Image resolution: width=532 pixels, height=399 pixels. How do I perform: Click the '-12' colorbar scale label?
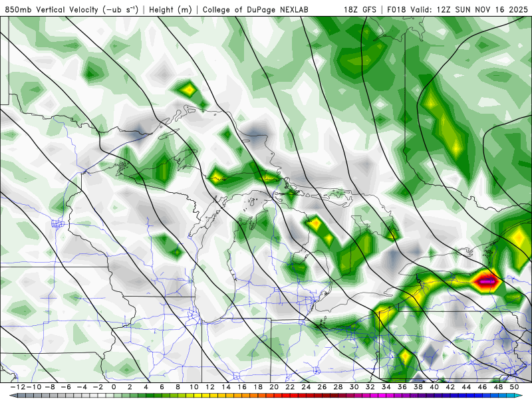17,387
